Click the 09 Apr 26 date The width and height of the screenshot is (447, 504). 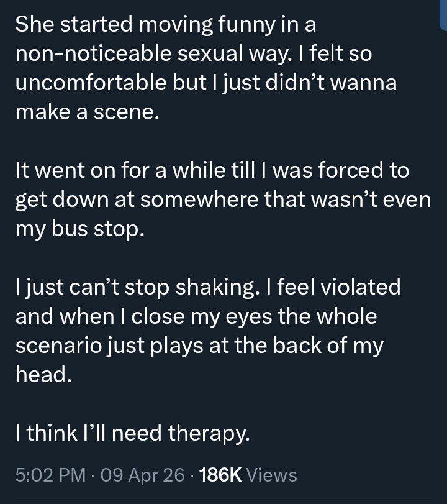[x=142, y=475]
